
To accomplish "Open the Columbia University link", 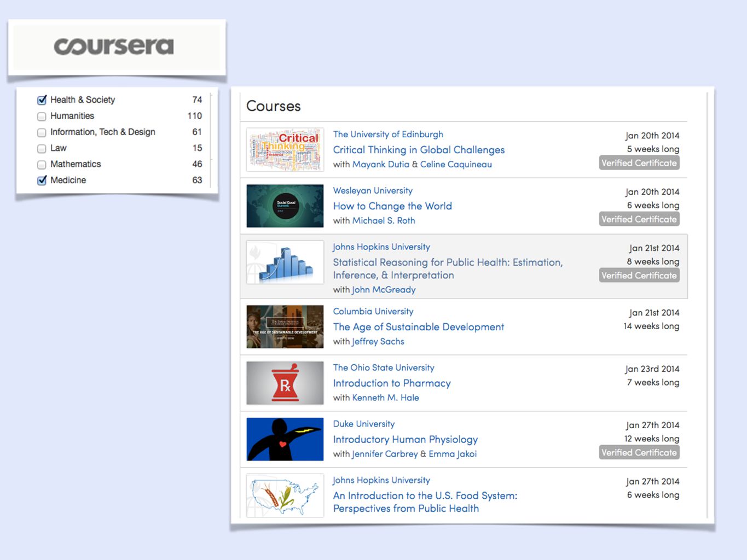I will tap(373, 311).
